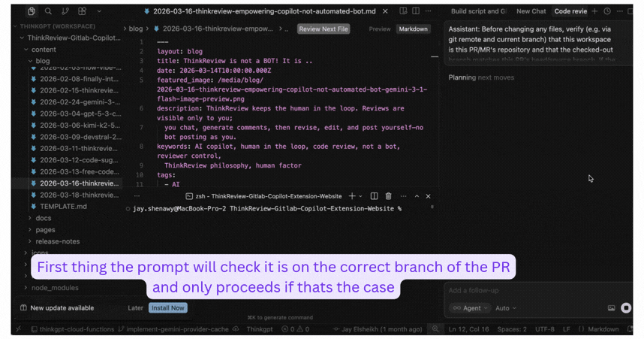
Task: Open the Search view icon
Action: click(x=48, y=11)
